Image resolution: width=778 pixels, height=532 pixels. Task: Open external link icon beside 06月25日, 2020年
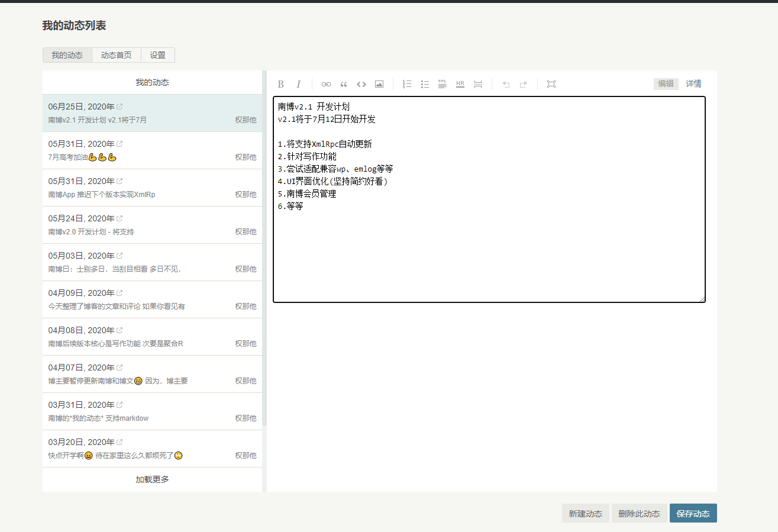point(120,107)
